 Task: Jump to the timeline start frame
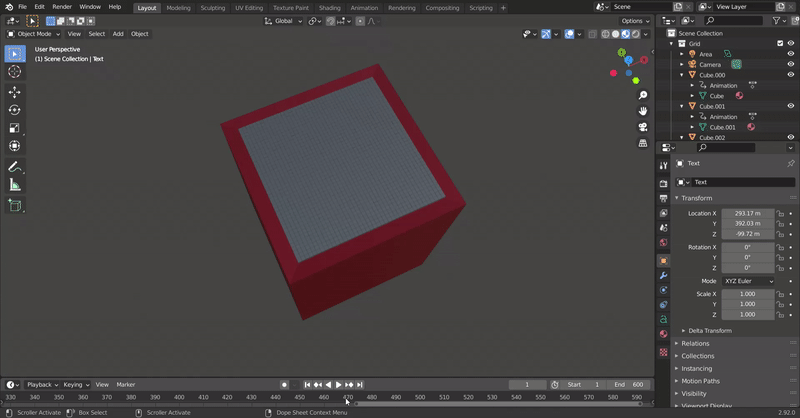click(x=307, y=385)
